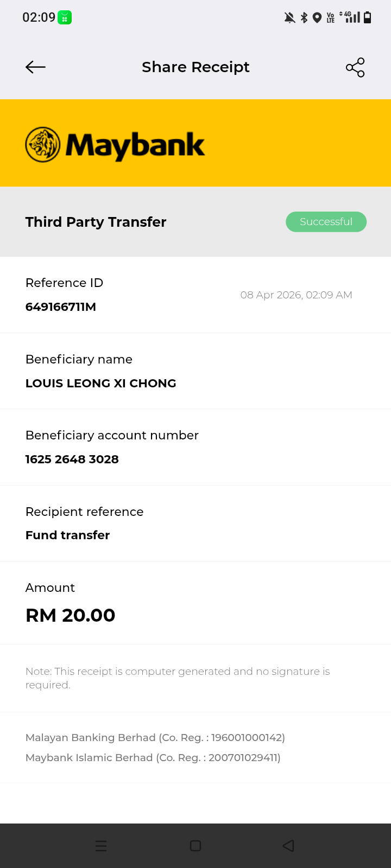
Task: Tap the Android back triangle icon
Action: [288, 846]
